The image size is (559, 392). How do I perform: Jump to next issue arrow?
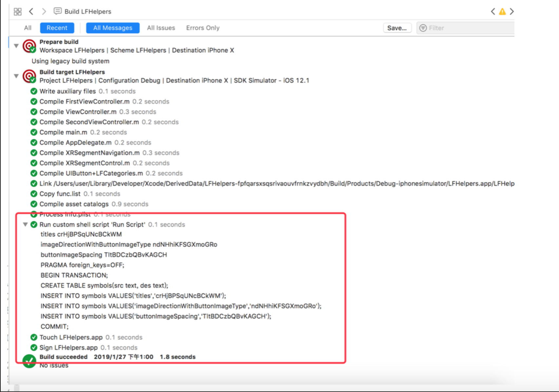pos(512,11)
